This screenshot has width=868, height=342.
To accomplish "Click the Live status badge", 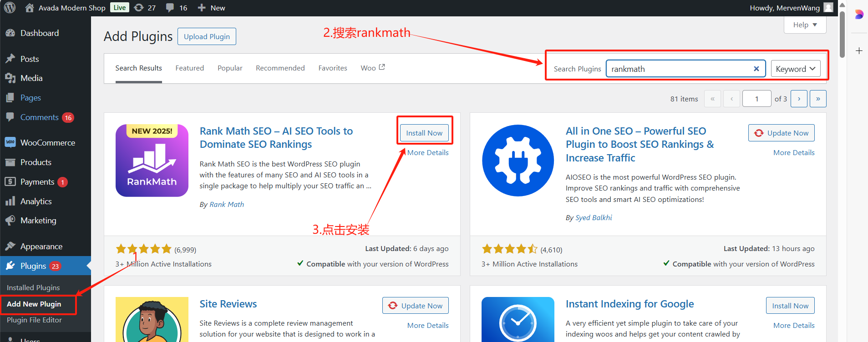I will click(120, 8).
